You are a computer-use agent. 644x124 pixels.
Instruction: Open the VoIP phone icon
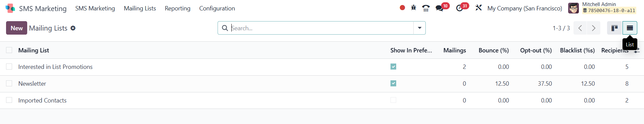[x=426, y=8]
